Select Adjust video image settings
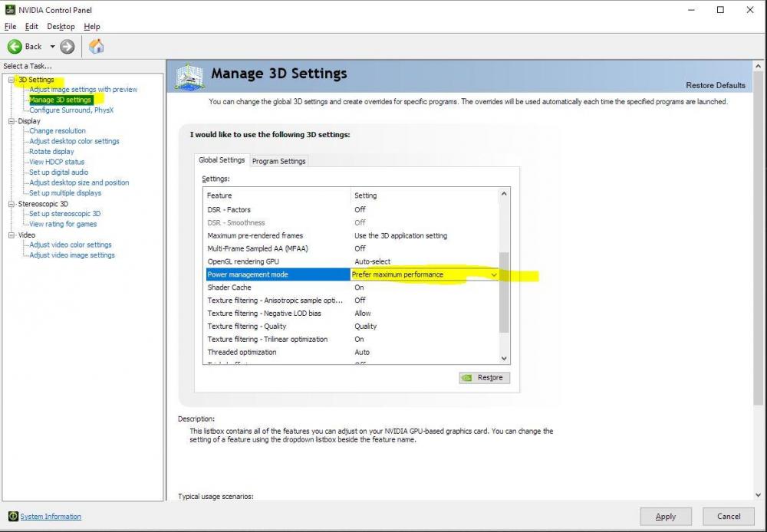 pos(72,255)
